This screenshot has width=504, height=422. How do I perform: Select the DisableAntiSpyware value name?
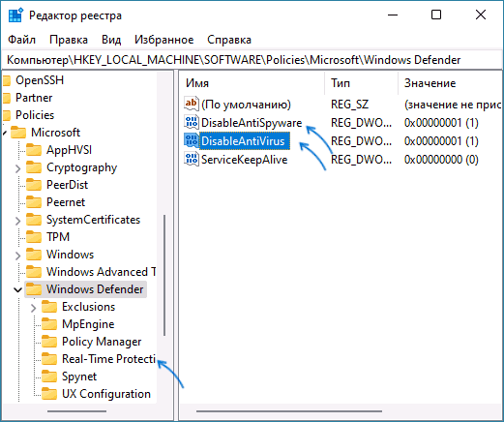click(252, 123)
